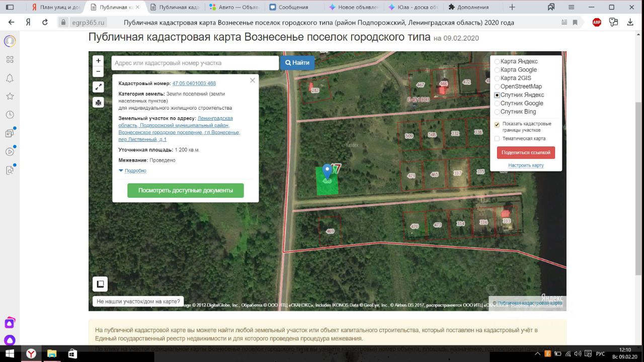Open sidebar history clock icon
Viewport: 644px width, 362px height.
(x=10, y=115)
